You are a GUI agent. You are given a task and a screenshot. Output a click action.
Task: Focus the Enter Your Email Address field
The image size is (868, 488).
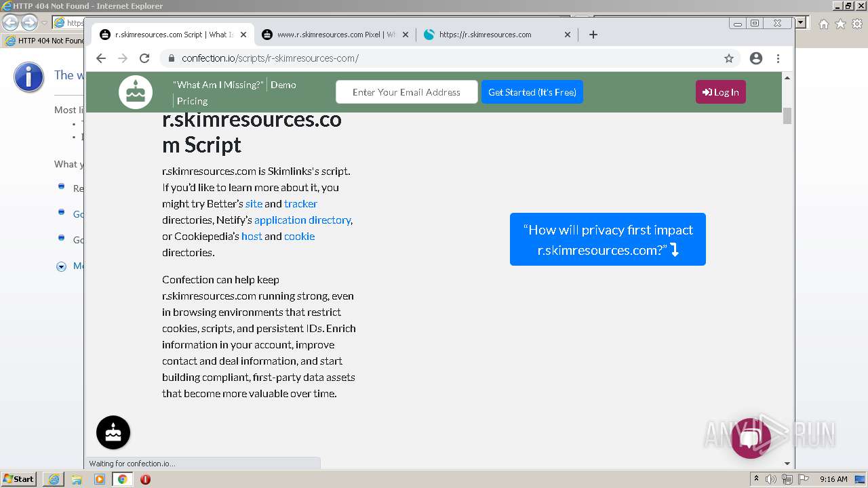[x=406, y=92]
